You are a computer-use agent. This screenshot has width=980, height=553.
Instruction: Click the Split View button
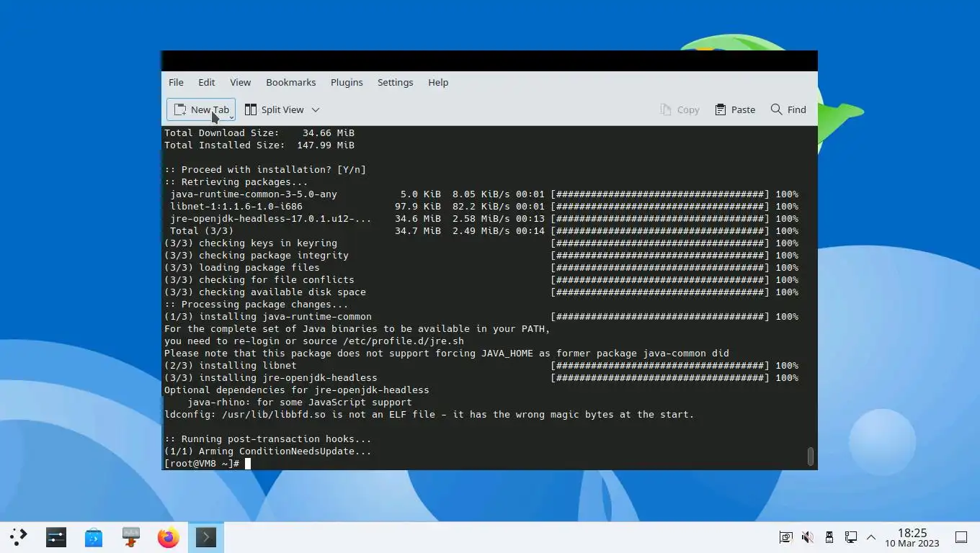pos(274,109)
